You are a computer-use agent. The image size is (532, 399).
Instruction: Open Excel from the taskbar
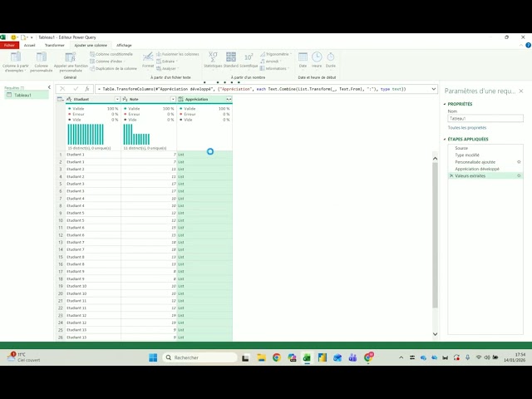(x=307, y=357)
